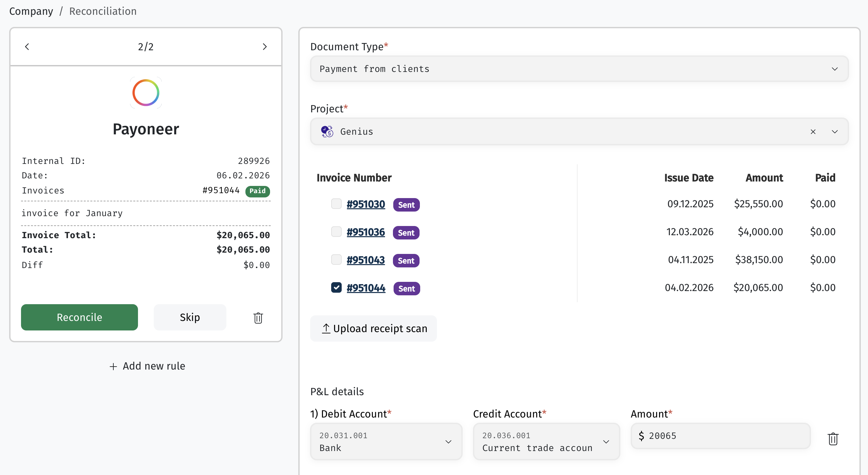Navigate to Company breadcrumb
This screenshot has height=475, width=868.
[31, 11]
